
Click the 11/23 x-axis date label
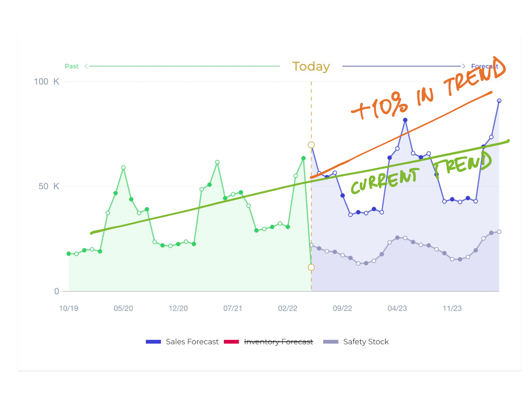pos(452,309)
